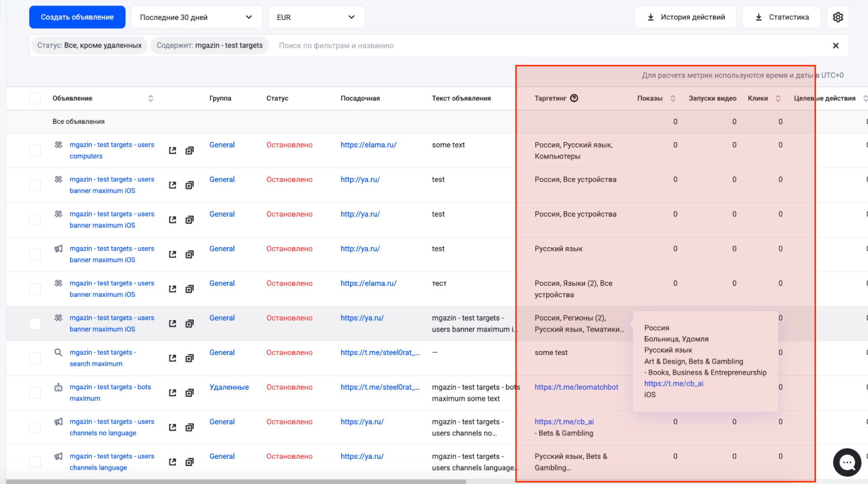The height and width of the screenshot is (484, 868).
Task: Open settings gear icon at top right
Action: pyautogui.click(x=838, y=17)
